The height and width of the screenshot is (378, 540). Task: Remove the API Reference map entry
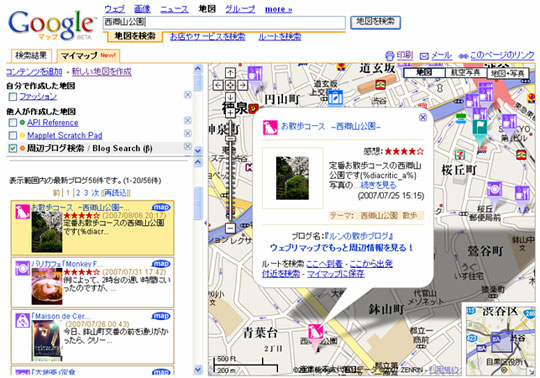point(187,120)
